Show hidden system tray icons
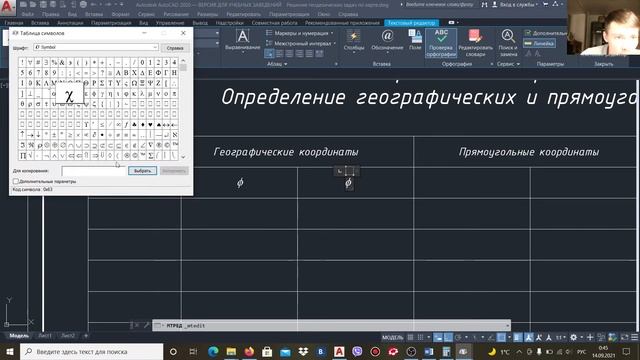 (519, 351)
